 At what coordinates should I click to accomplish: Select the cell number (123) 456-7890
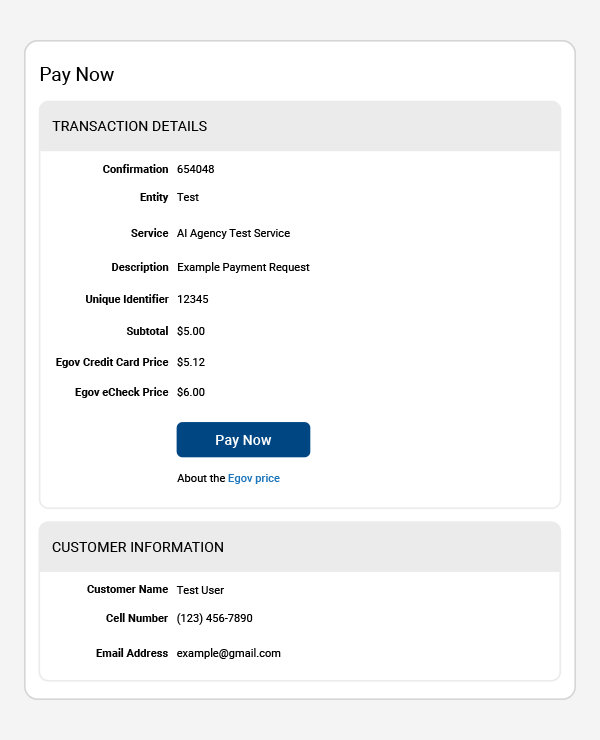click(x=214, y=618)
